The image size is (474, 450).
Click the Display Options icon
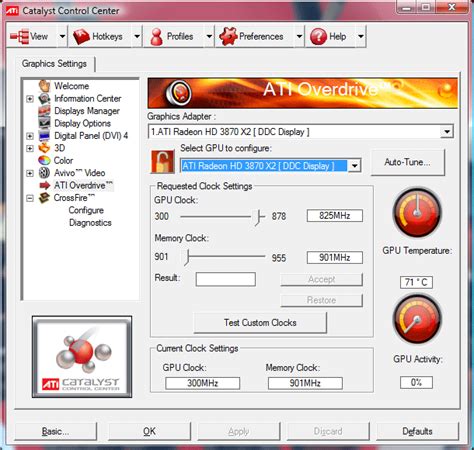(44, 123)
